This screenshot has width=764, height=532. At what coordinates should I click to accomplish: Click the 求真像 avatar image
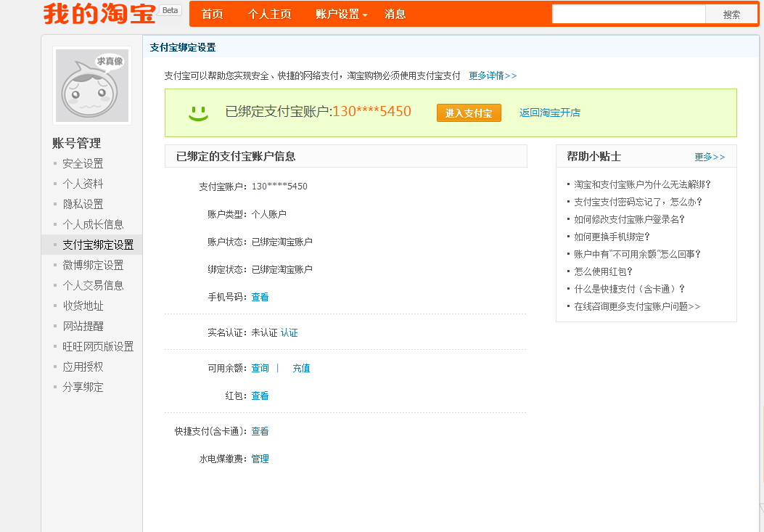pyautogui.click(x=92, y=86)
